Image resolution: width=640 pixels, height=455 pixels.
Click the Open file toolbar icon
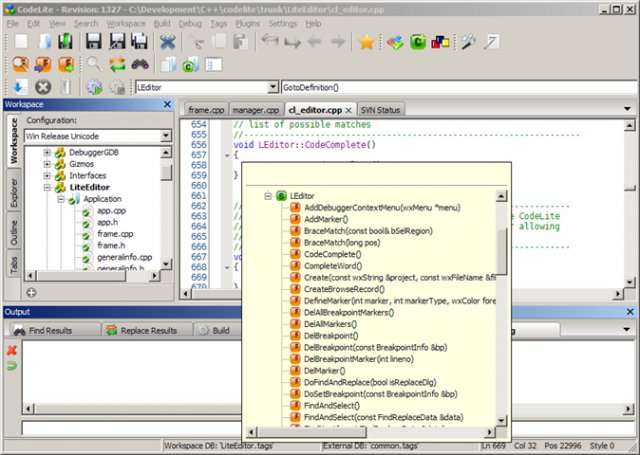click(44, 42)
